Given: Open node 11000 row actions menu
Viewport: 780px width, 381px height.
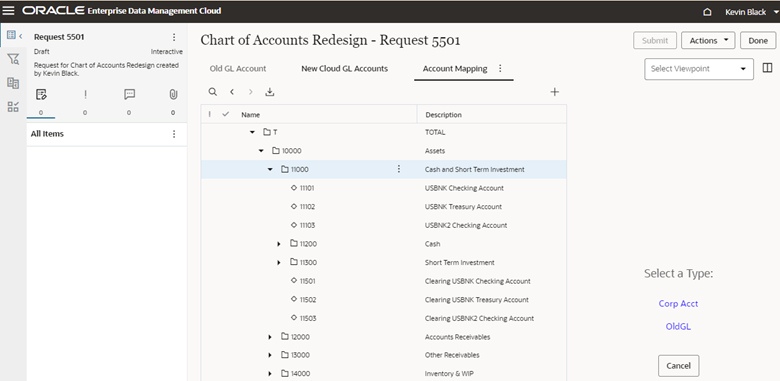Looking at the screenshot, I should click(398, 170).
